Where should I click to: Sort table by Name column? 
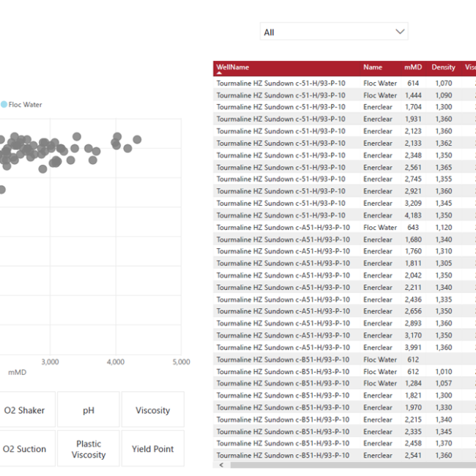[373, 67]
